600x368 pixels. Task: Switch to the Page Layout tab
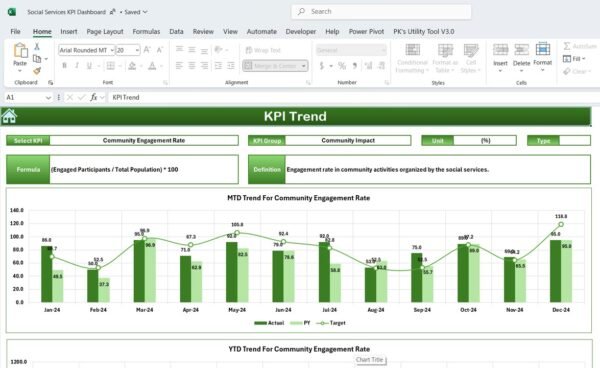(x=105, y=31)
